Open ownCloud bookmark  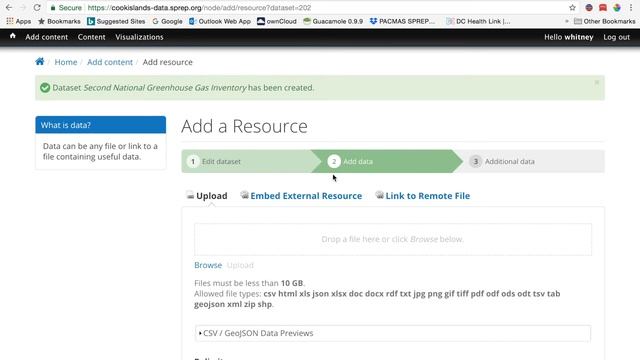tap(277, 21)
